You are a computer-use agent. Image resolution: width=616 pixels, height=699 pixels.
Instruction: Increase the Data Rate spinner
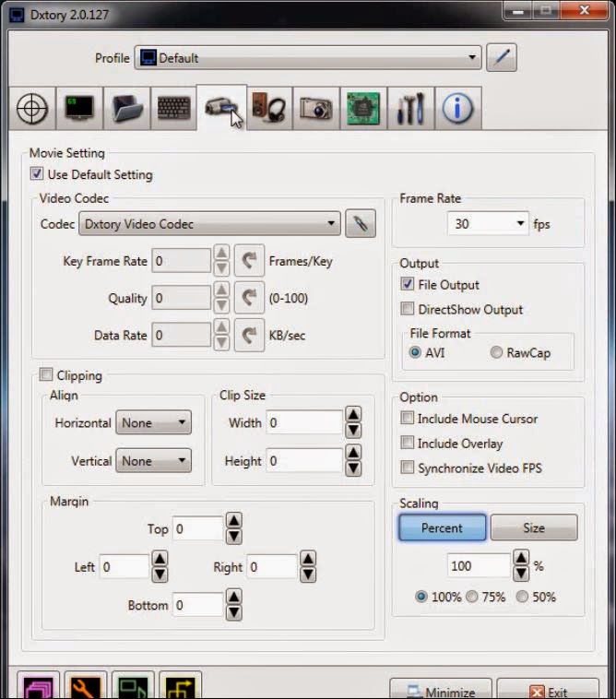[221, 327]
